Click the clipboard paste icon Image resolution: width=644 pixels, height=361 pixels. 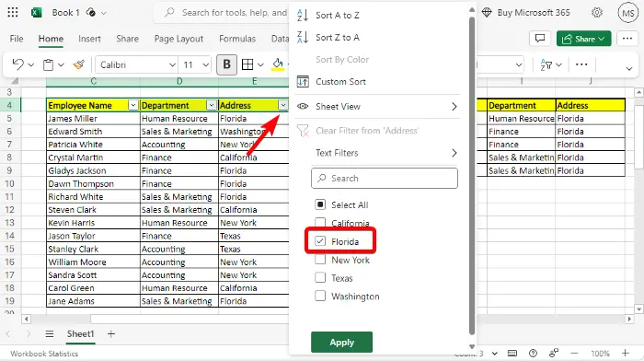coord(49,65)
